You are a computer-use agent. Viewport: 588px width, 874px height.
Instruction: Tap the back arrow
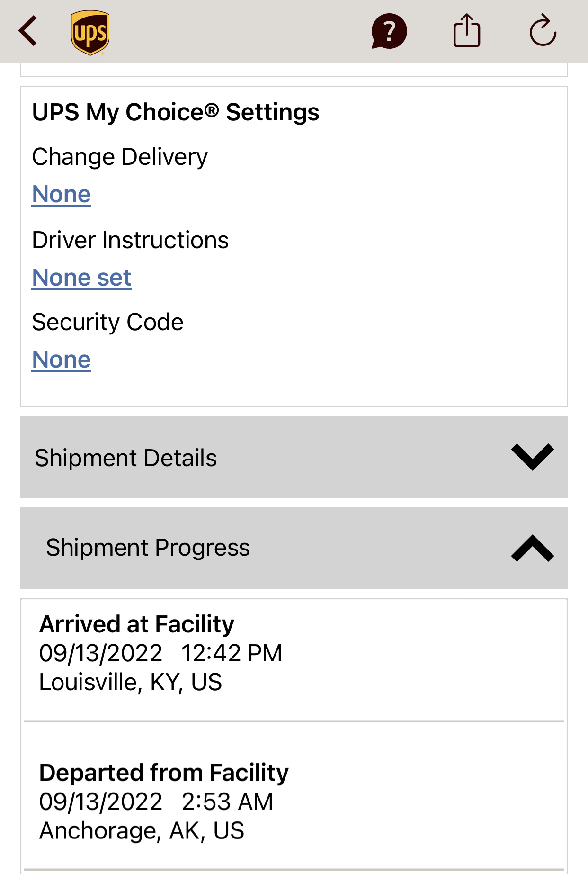pos(28,31)
